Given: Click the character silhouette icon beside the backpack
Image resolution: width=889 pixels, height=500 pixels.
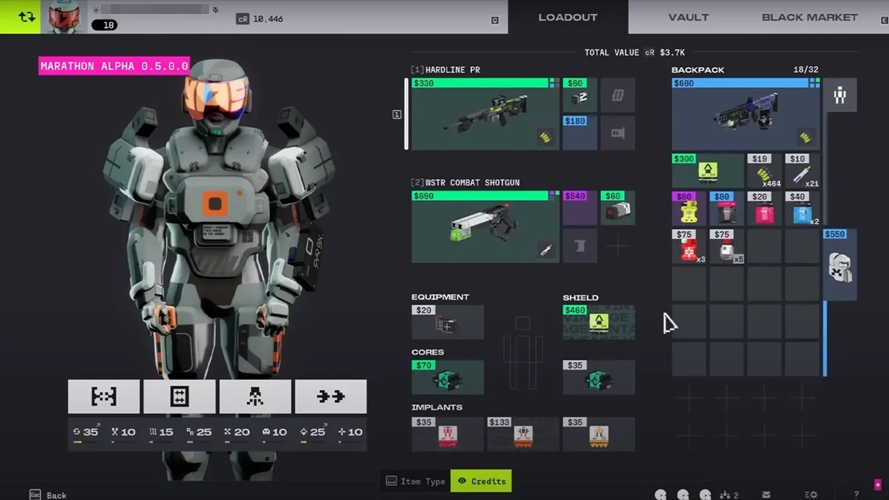Looking at the screenshot, I should pyautogui.click(x=839, y=95).
